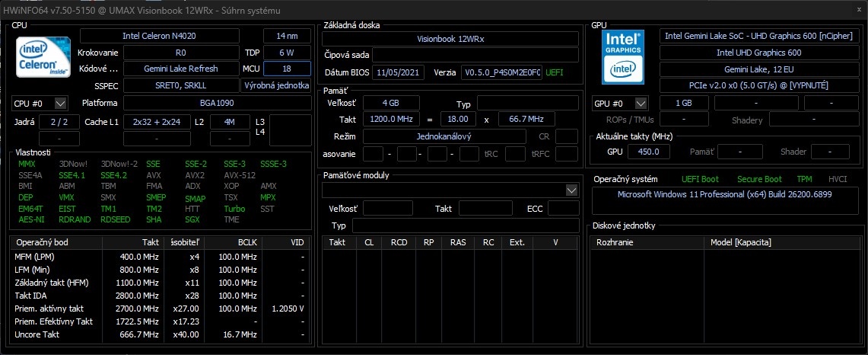Click the Intel Graphics logo
This screenshot has height=355, width=868.
point(623,56)
